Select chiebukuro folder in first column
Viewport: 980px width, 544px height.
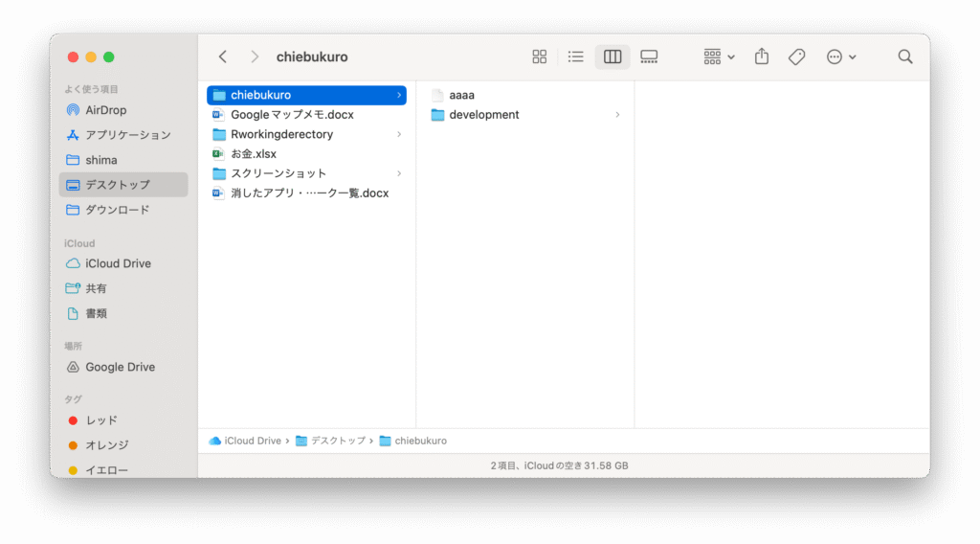pos(306,95)
